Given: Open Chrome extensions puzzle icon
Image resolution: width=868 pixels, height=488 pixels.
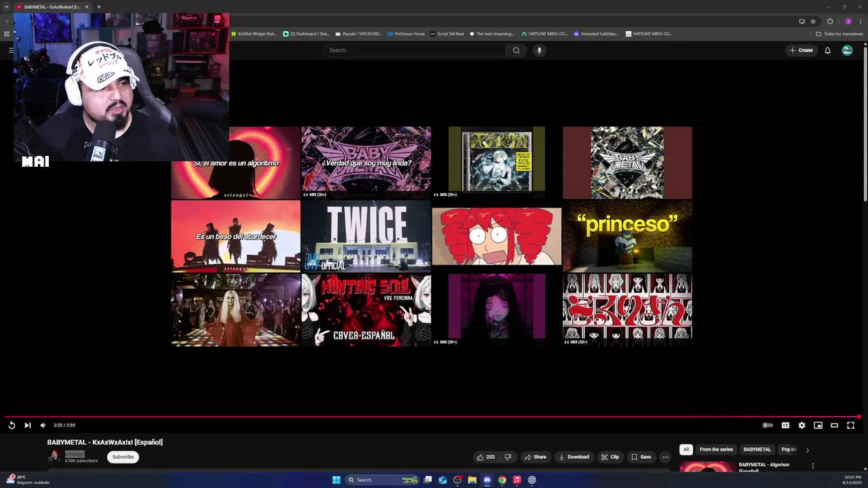Looking at the screenshot, I should (x=830, y=21).
